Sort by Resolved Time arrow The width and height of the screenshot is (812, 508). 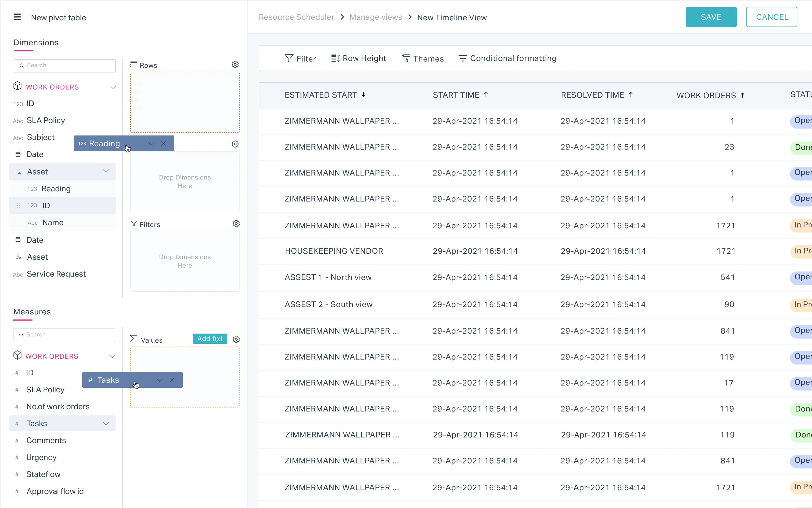[x=631, y=95]
